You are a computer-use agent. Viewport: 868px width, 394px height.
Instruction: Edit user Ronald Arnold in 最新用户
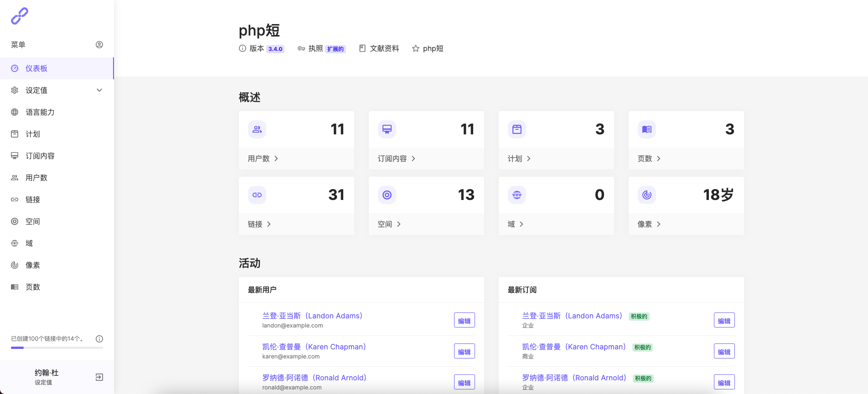click(465, 382)
